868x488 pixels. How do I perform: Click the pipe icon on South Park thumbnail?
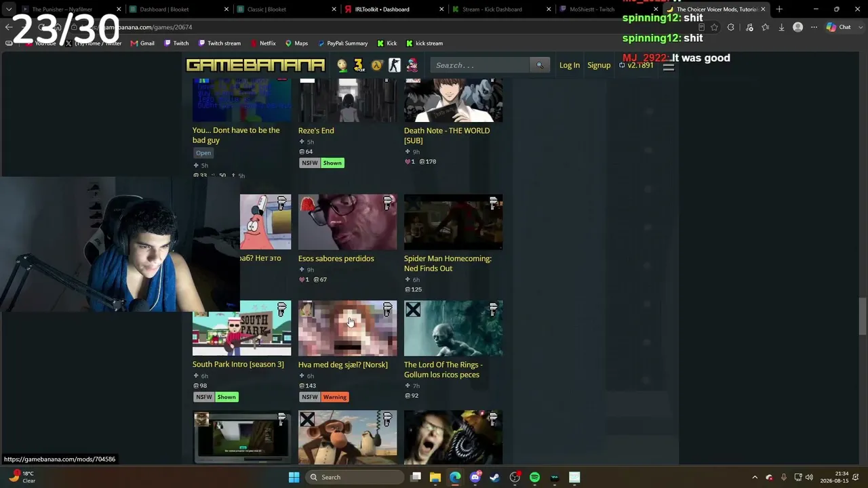click(282, 310)
